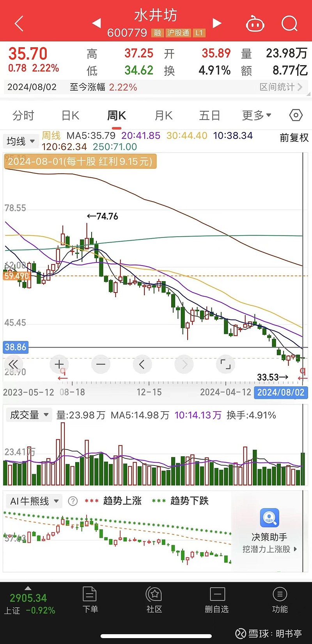Tap the 趋势下跌 green legend item

coord(180,501)
